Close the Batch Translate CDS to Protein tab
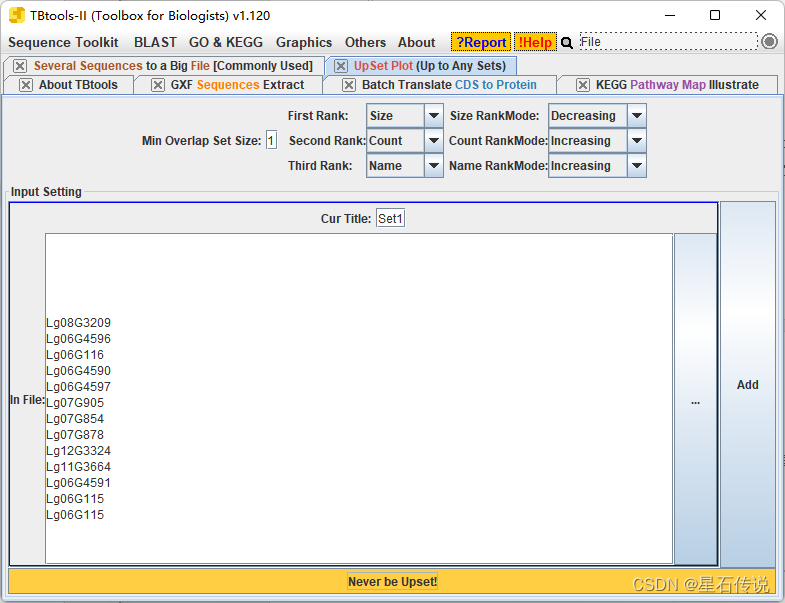785x603 pixels. (349, 85)
